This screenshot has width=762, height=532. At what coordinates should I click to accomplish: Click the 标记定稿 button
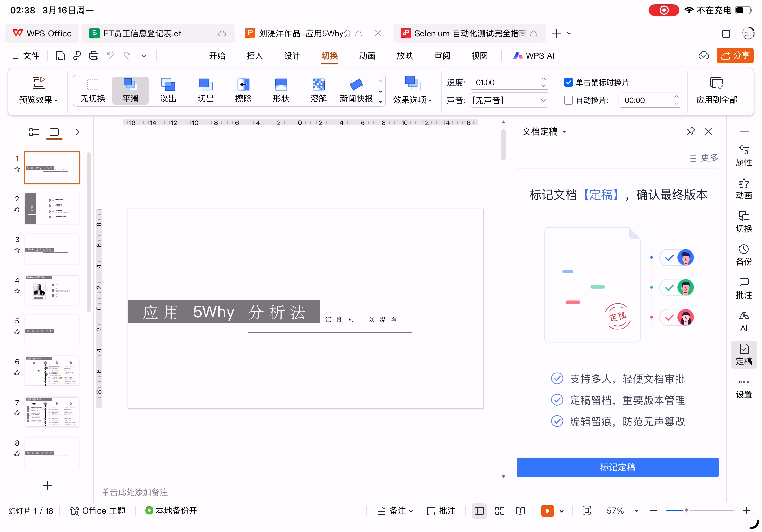pos(617,467)
